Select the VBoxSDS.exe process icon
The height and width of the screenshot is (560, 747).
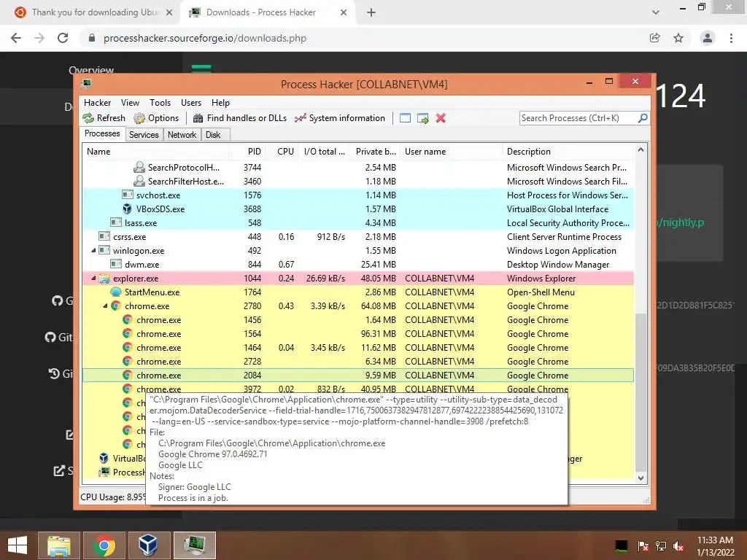[127, 209]
